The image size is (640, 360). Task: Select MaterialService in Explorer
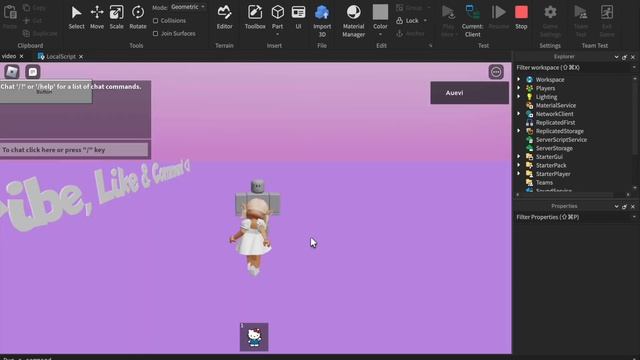[x=556, y=105]
